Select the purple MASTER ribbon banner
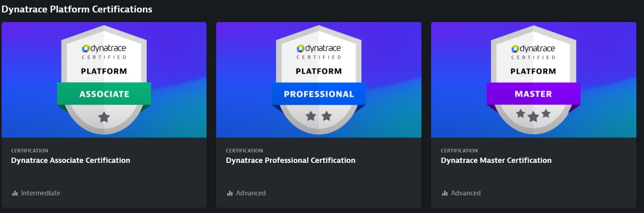 [x=533, y=94]
